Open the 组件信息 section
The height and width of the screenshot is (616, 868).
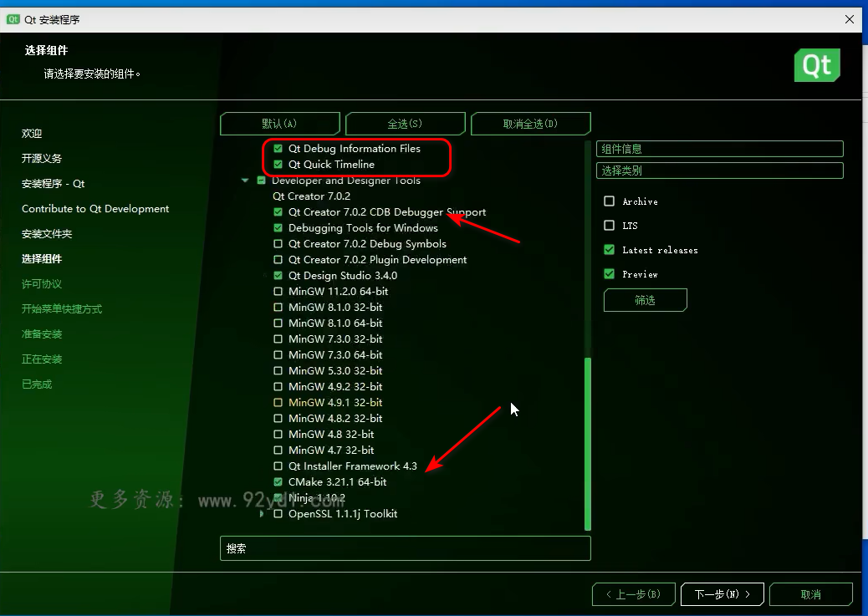(x=720, y=149)
